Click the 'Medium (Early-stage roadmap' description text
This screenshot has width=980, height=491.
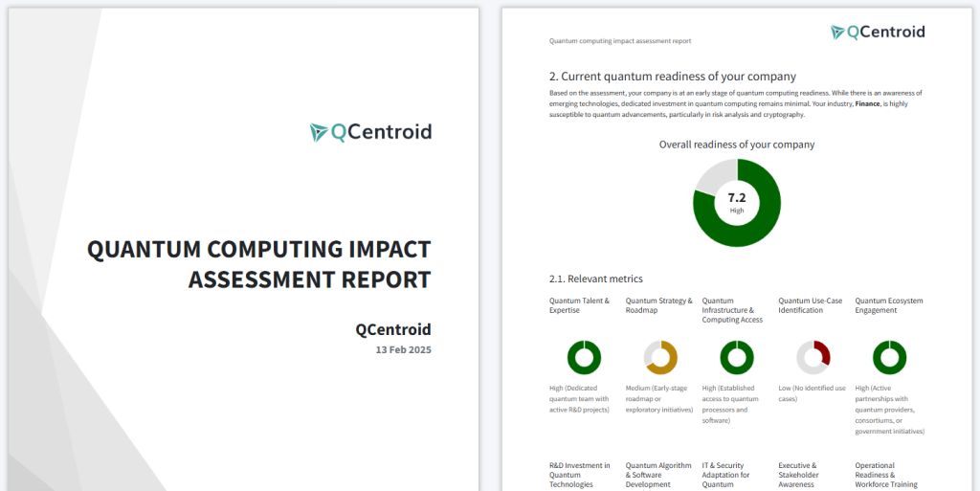659,399
